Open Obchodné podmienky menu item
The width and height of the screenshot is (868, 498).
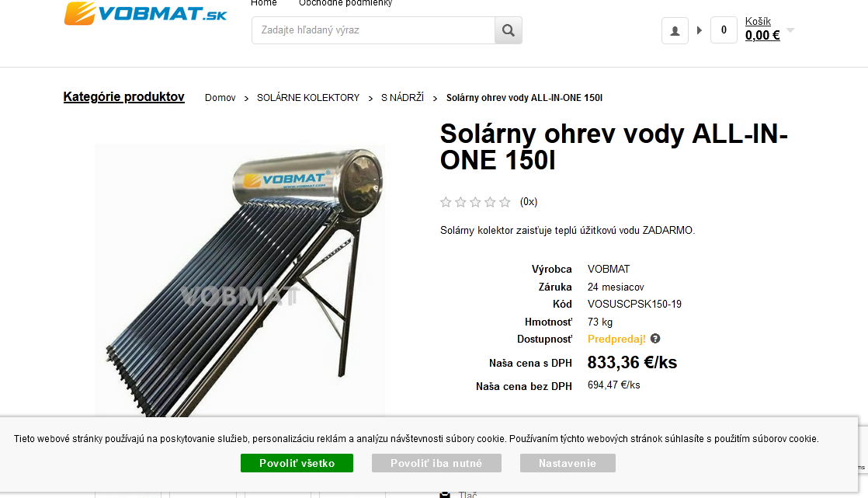(x=345, y=3)
